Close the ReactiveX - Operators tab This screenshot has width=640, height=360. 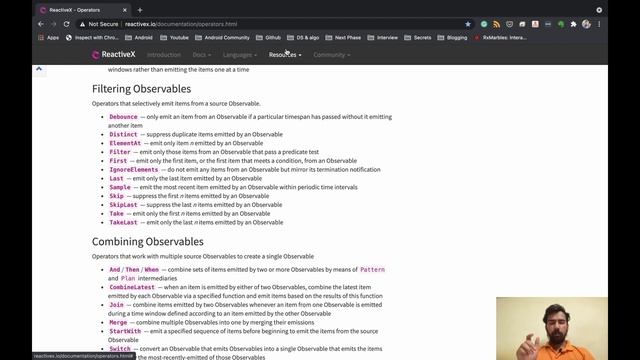point(124,10)
